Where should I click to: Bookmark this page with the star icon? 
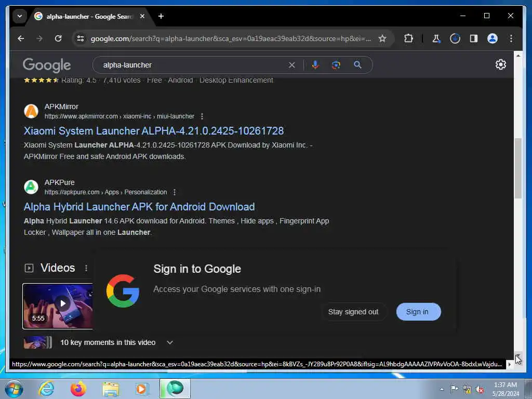coord(382,38)
